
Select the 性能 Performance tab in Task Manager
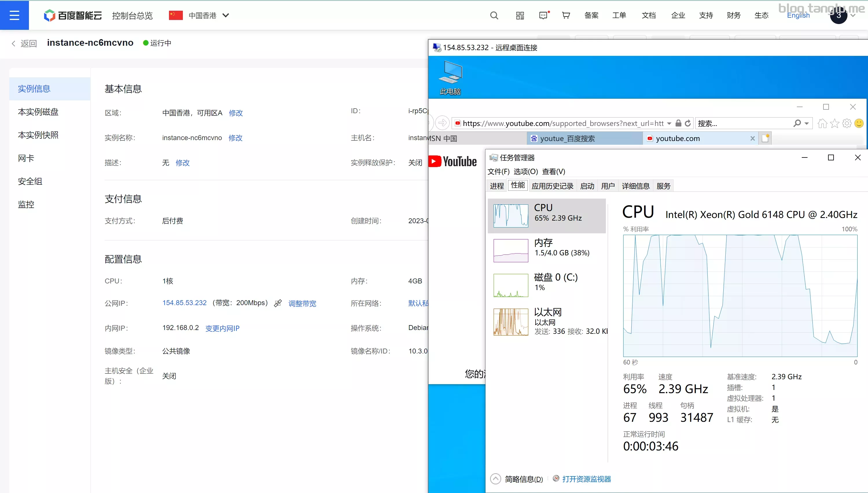(x=517, y=185)
